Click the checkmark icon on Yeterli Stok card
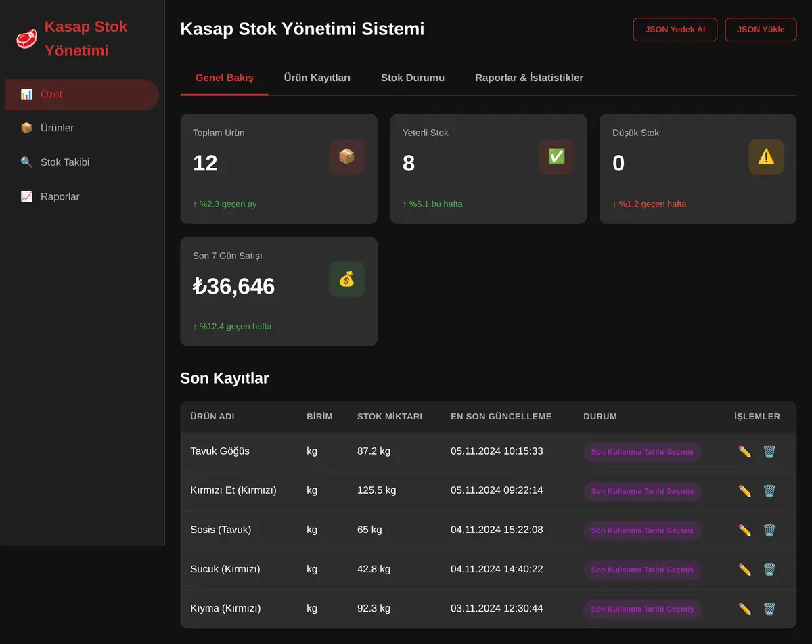The height and width of the screenshot is (644, 812). [556, 157]
